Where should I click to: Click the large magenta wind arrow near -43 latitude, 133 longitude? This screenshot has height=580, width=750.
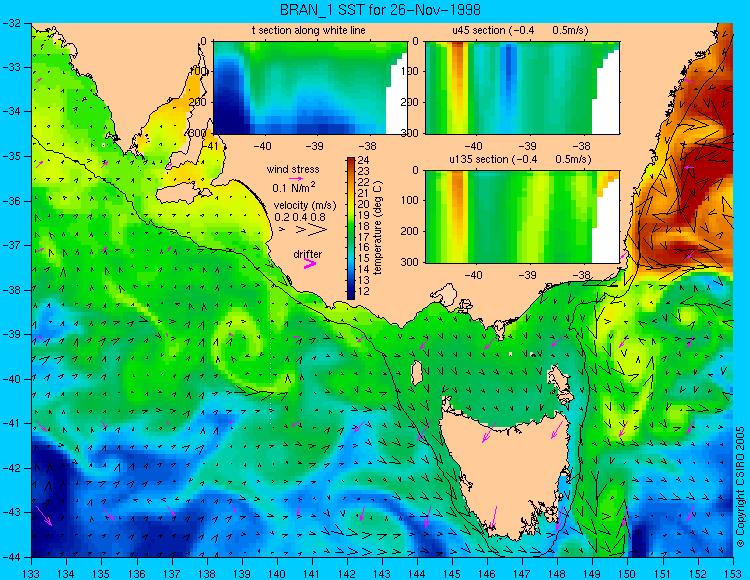click(44, 516)
